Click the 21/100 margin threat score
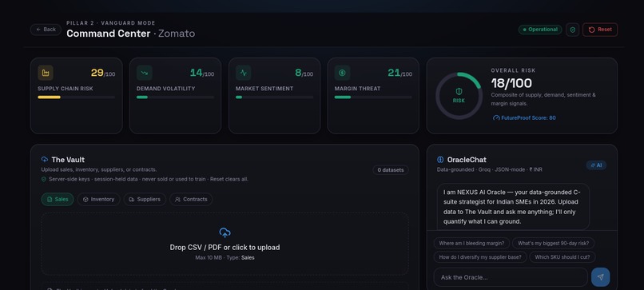This screenshot has width=644, height=290. [400, 73]
